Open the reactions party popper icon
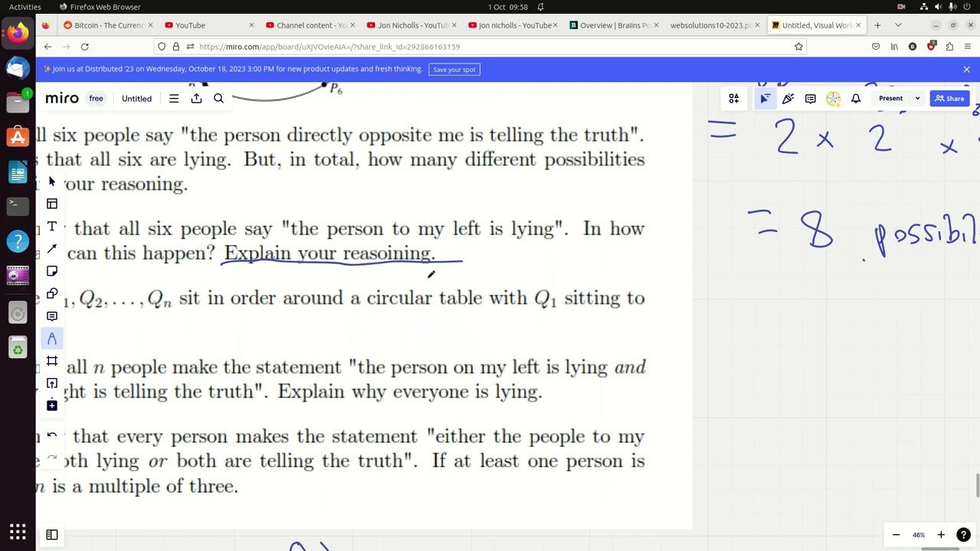Screen dimensions: 980x551 pyautogui.click(x=788, y=99)
